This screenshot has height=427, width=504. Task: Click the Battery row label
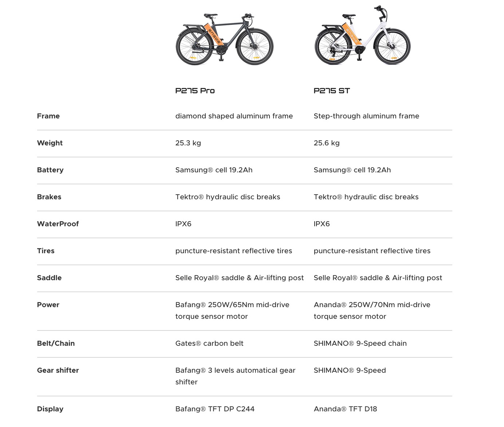[x=50, y=170]
